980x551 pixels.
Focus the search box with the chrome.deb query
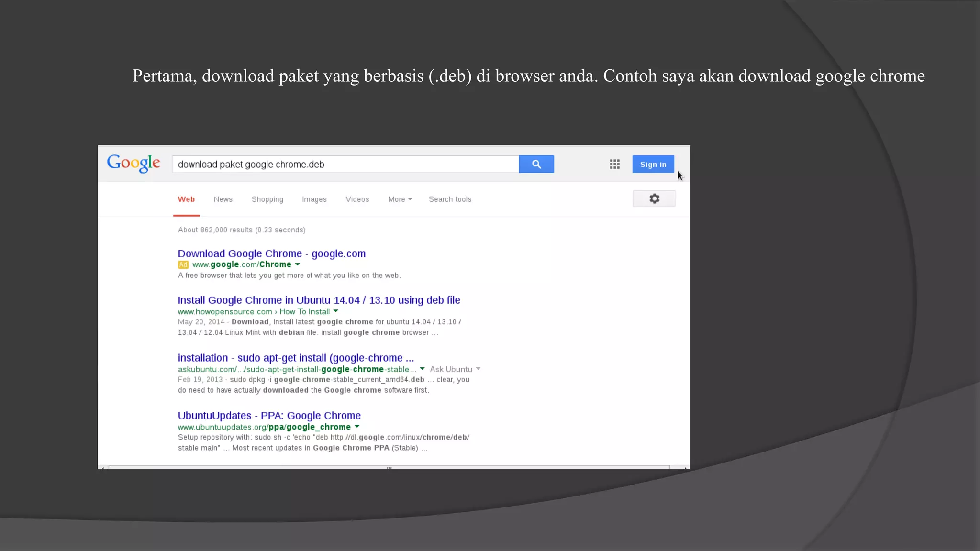coord(345,164)
